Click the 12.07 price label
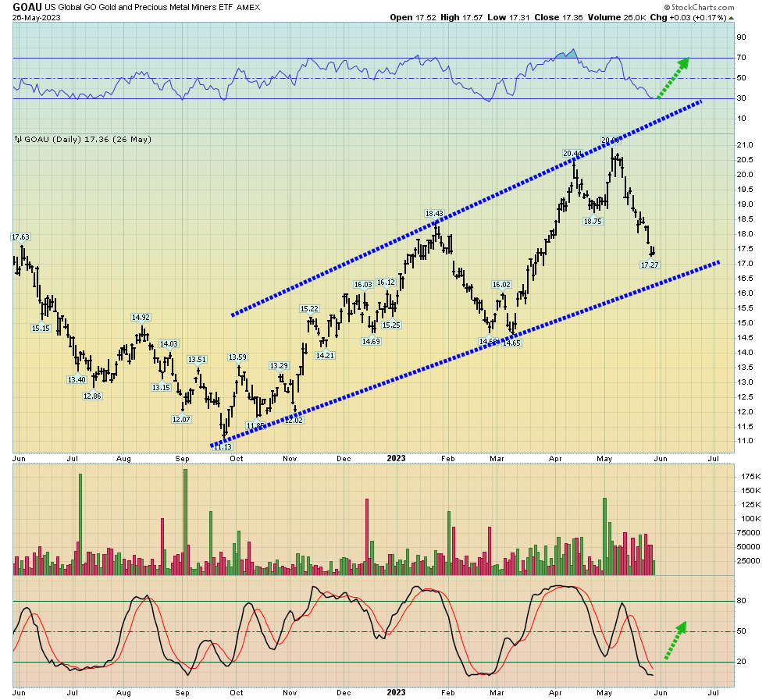Image resolution: width=773 pixels, height=700 pixels. (x=181, y=419)
